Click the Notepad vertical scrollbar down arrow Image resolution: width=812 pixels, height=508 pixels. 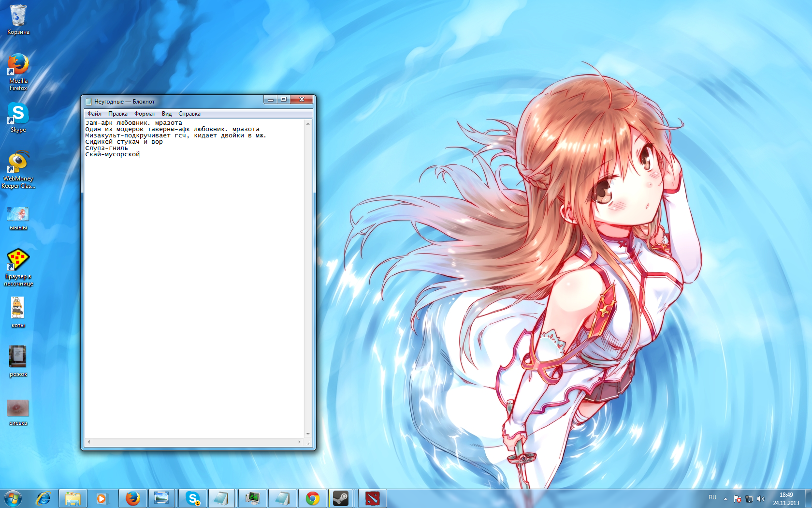pyautogui.click(x=308, y=434)
